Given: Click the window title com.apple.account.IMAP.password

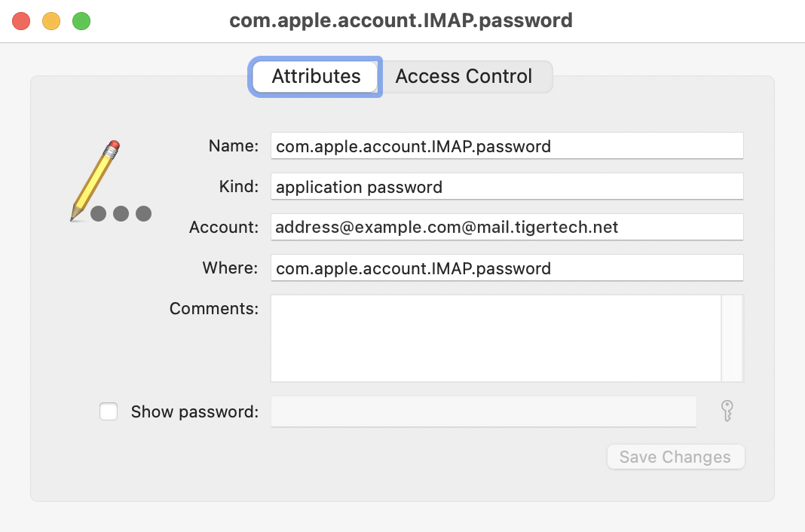Looking at the screenshot, I should click(x=401, y=20).
